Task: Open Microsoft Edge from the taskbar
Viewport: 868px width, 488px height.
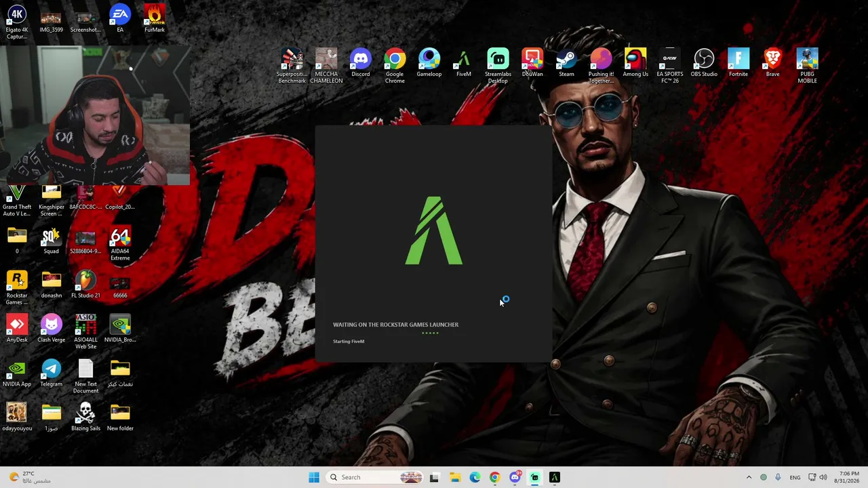Action: point(475,477)
